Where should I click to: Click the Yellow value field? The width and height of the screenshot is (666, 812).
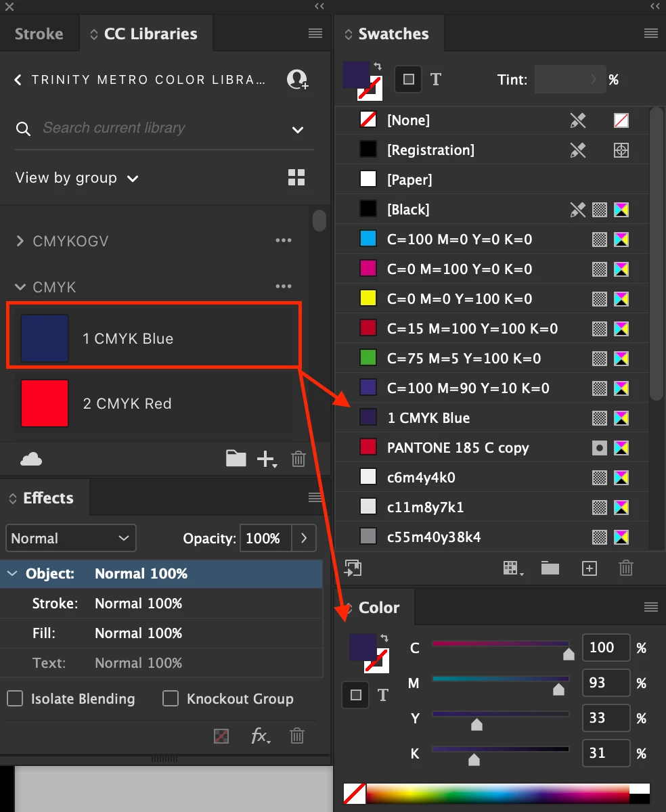coord(606,718)
